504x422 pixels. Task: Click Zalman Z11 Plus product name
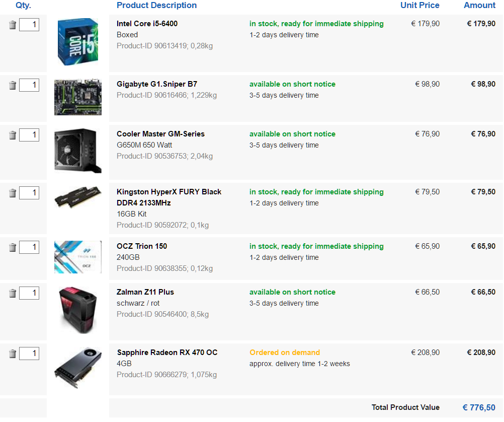(145, 292)
